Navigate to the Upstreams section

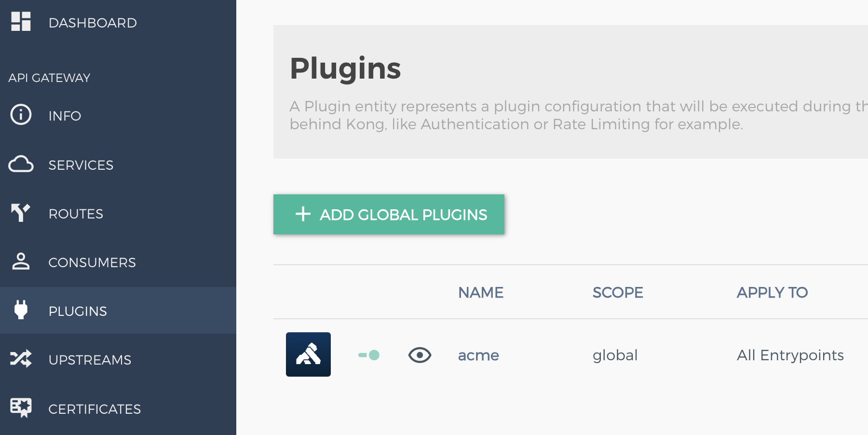click(90, 360)
